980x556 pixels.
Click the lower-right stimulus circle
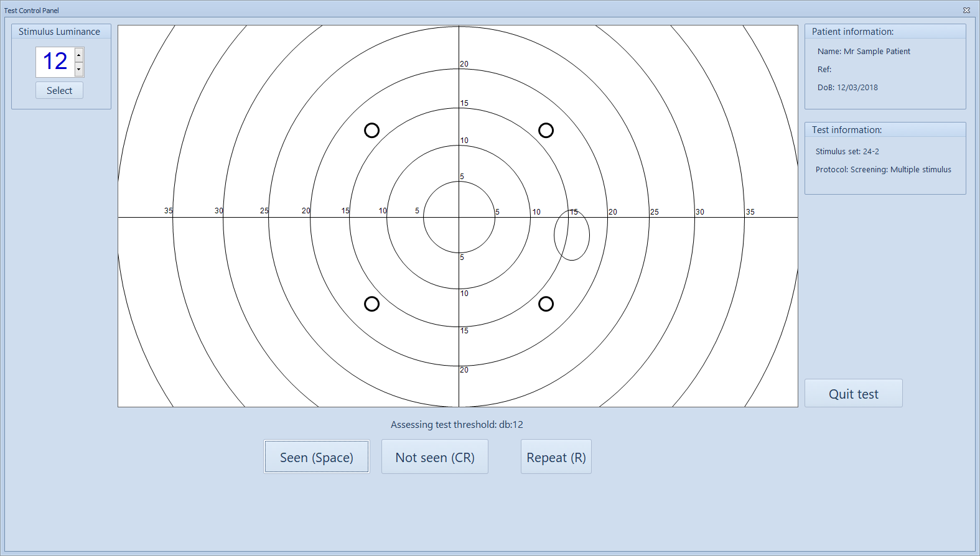click(546, 303)
